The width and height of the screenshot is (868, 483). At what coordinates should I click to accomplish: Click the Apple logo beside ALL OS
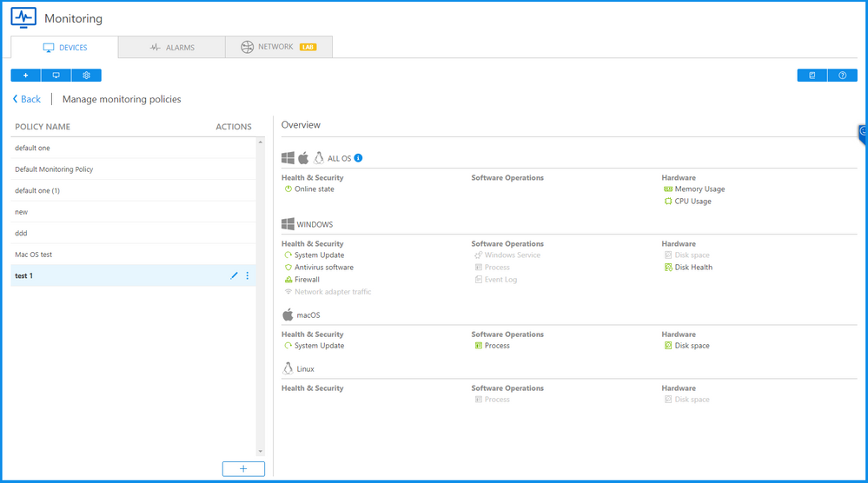303,158
